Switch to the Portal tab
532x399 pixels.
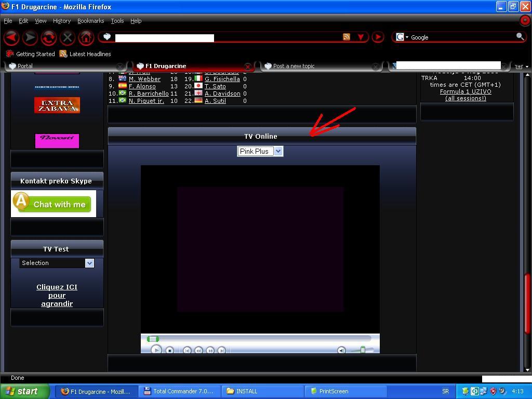[x=25, y=66]
